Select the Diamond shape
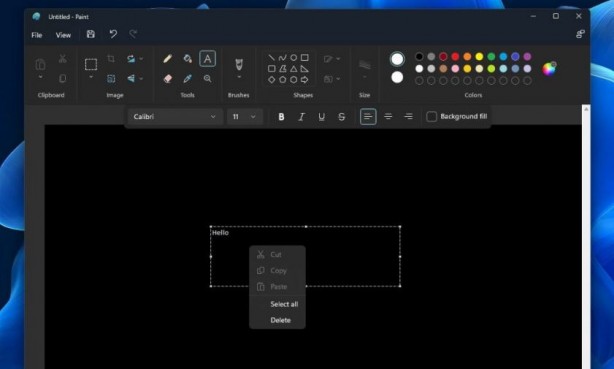The width and height of the screenshot is (614, 369). [x=271, y=80]
